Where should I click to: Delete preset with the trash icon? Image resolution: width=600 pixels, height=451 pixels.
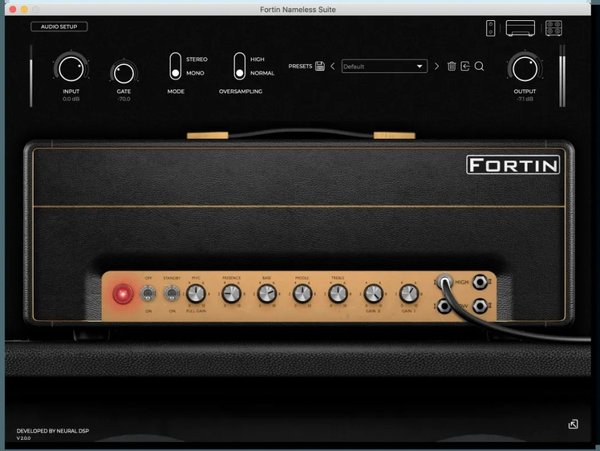(x=452, y=66)
